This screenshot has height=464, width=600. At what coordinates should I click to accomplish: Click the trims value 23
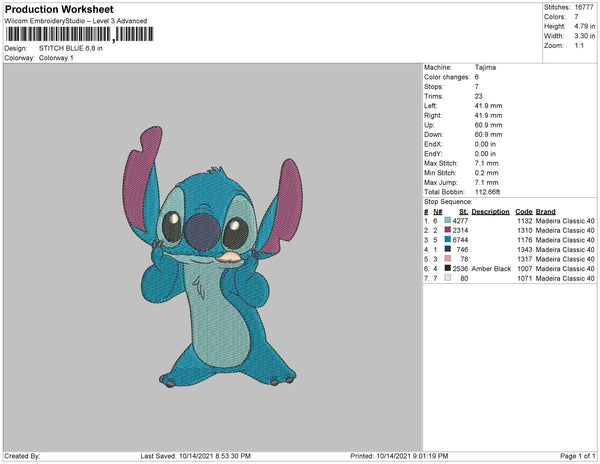478,96
